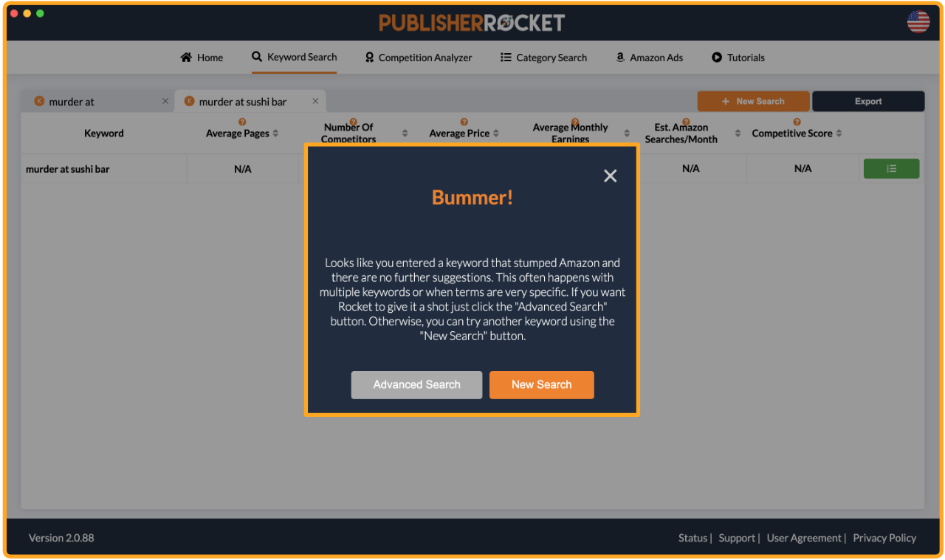Open the Tutorials navigation item
Screen dimensions: 945x560
point(738,58)
